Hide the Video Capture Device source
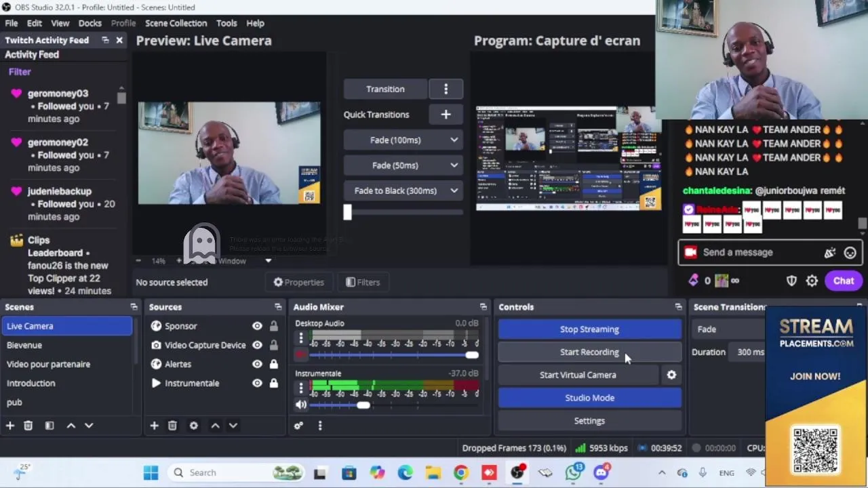Image resolution: width=868 pixels, height=488 pixels. click(x=257, y=345)
